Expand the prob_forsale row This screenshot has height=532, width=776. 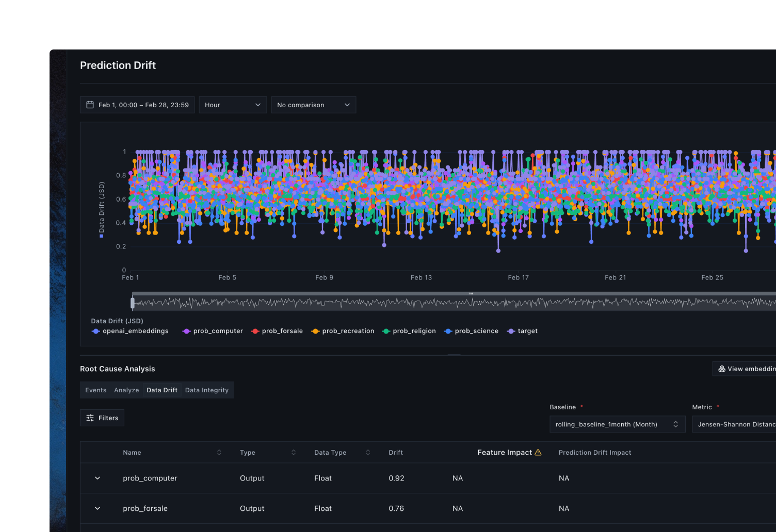click(98, 508)
